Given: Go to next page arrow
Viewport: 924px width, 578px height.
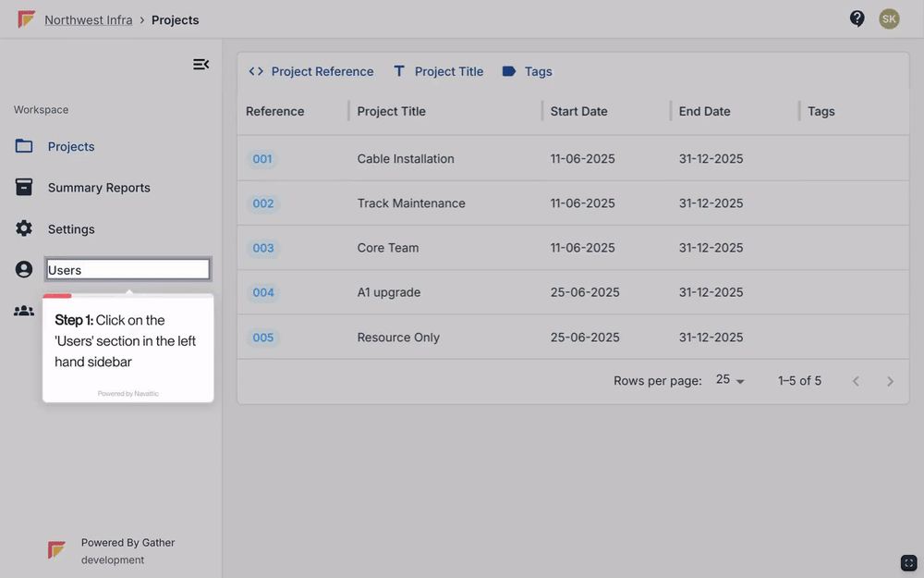Looking at the screenshot, I should pos(890,382).
